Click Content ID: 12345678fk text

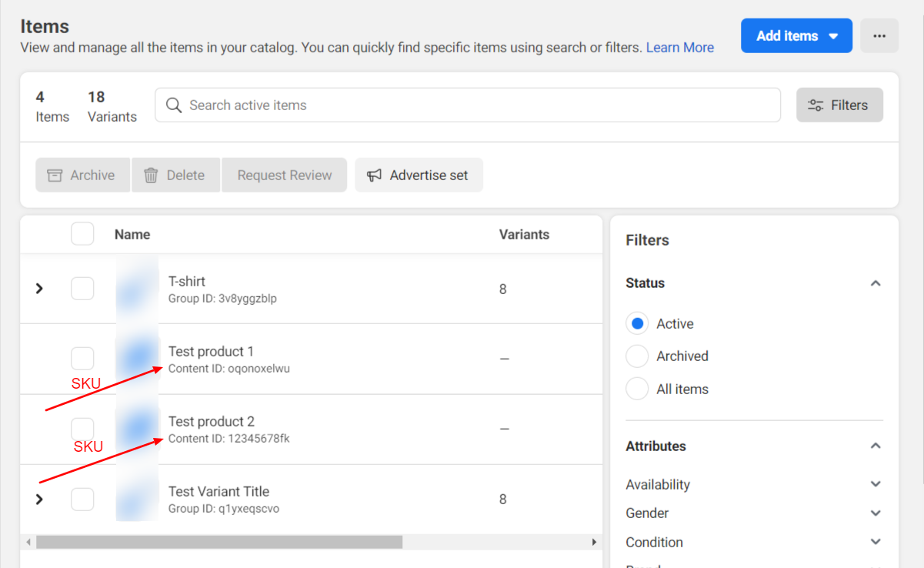[229, 439]
